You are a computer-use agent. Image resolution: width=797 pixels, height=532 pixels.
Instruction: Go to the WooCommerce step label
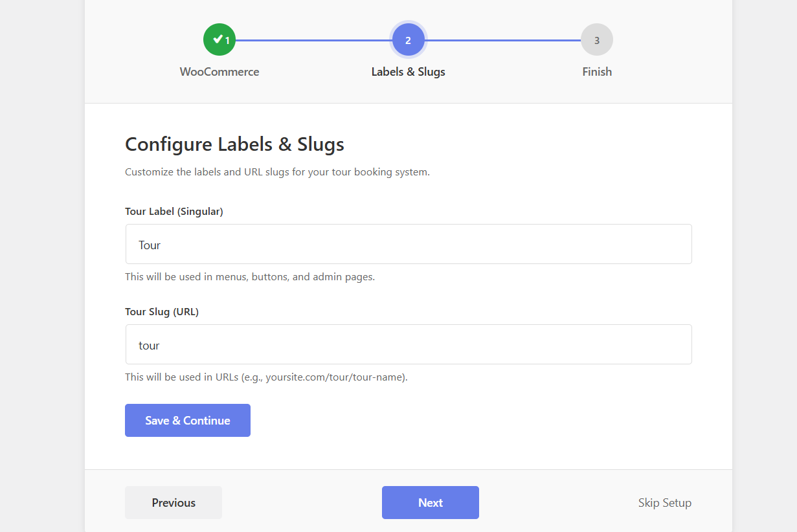(x=219, y=72)
